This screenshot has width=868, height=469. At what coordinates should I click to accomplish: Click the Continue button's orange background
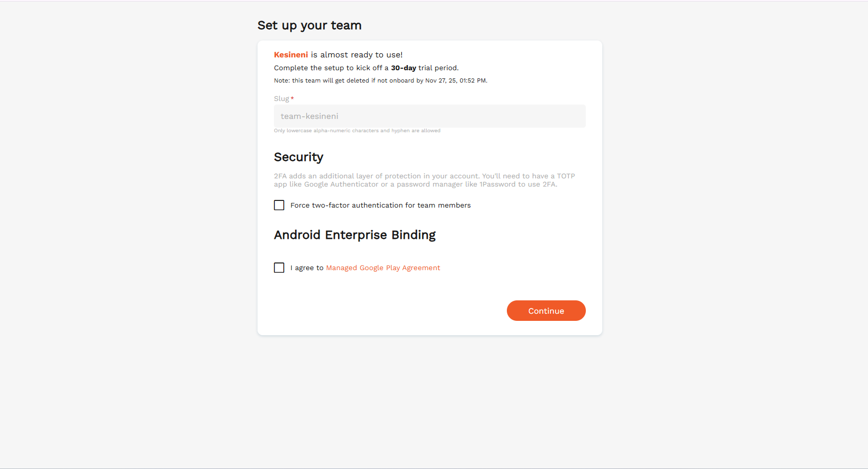point(546,310)
